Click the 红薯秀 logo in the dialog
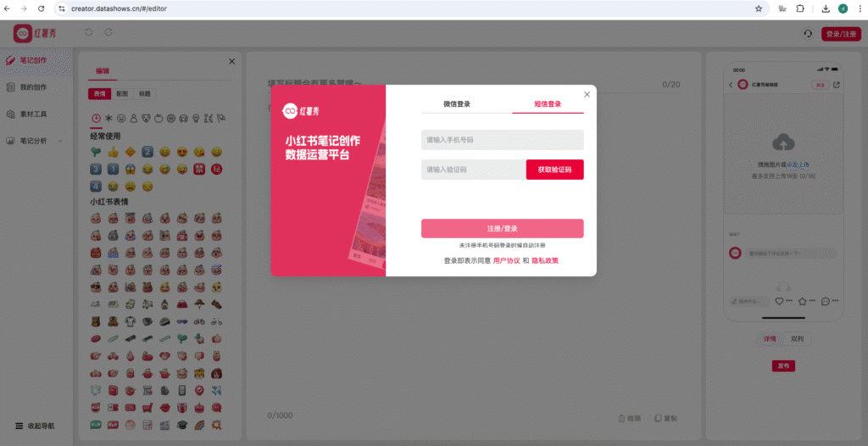This screenshot has width=868, height=446. [301, 111]
